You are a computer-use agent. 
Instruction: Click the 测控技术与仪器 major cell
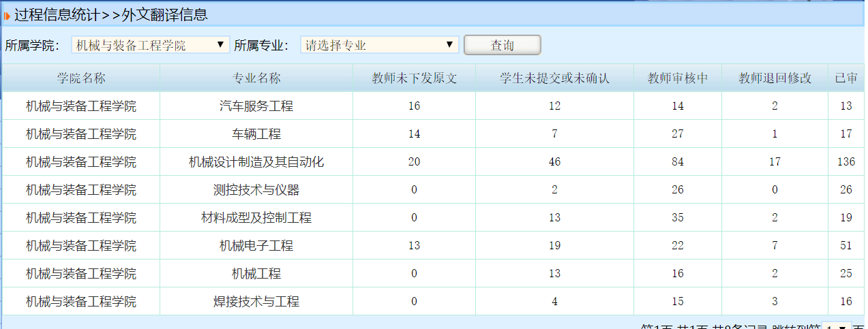click(x=256, y=190)
